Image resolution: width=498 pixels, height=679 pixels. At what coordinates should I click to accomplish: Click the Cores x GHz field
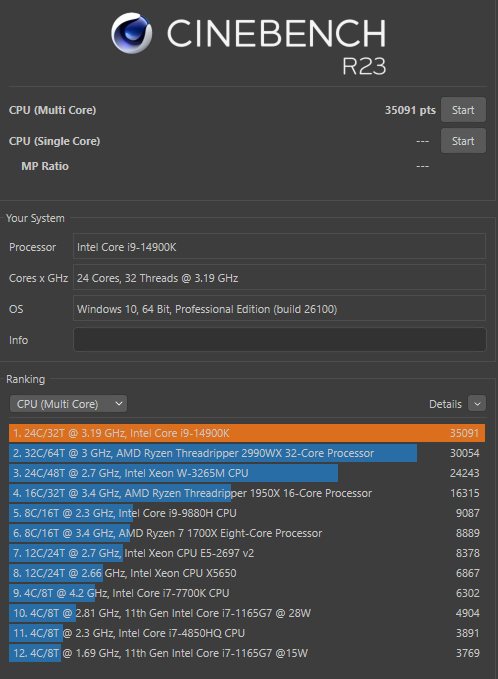pyautogui.click(x=280, y=278)
